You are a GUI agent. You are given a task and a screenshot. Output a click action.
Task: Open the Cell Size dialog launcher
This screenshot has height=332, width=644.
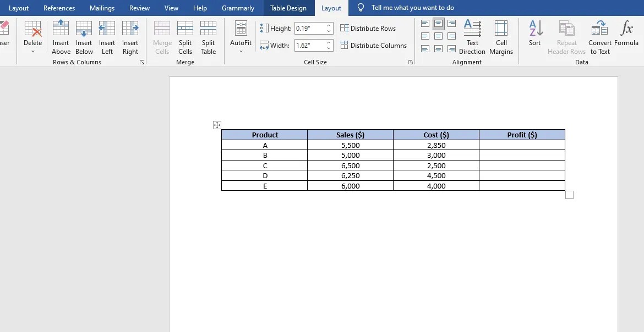coord(410,62)
